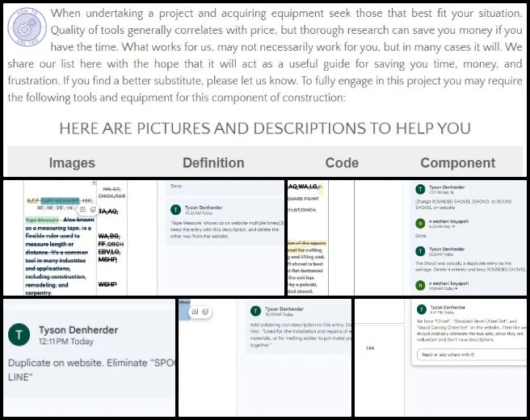Click the add-comment icon in the soldering iron panel
Screen dimensions: 530x420
(x=195, y=312)
